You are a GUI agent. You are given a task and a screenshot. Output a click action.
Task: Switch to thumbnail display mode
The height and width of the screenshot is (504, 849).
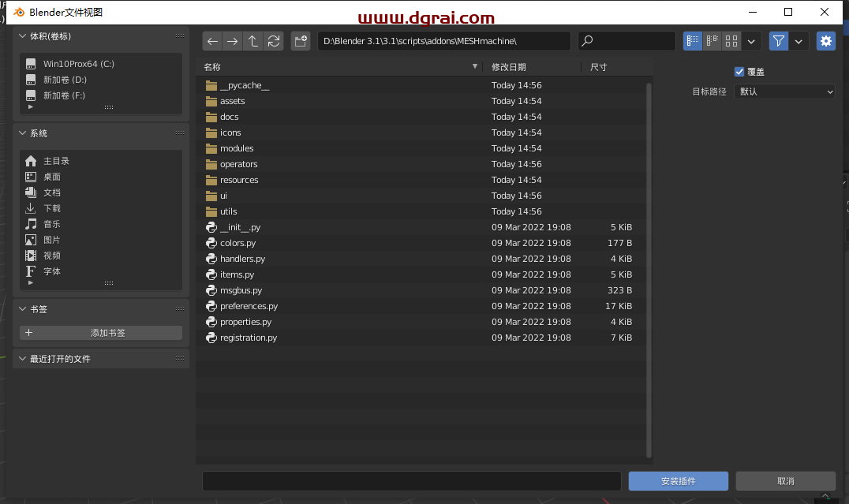[x=732, y=41]
